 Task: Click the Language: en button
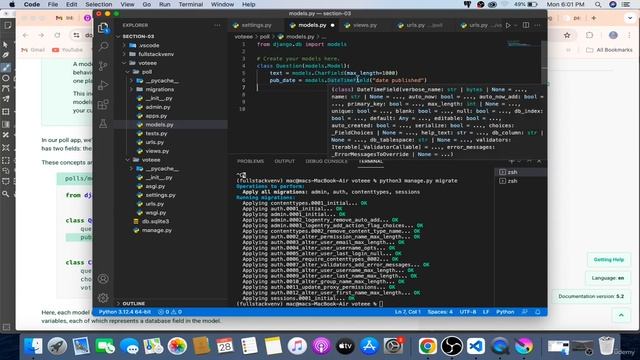[608, 278]
